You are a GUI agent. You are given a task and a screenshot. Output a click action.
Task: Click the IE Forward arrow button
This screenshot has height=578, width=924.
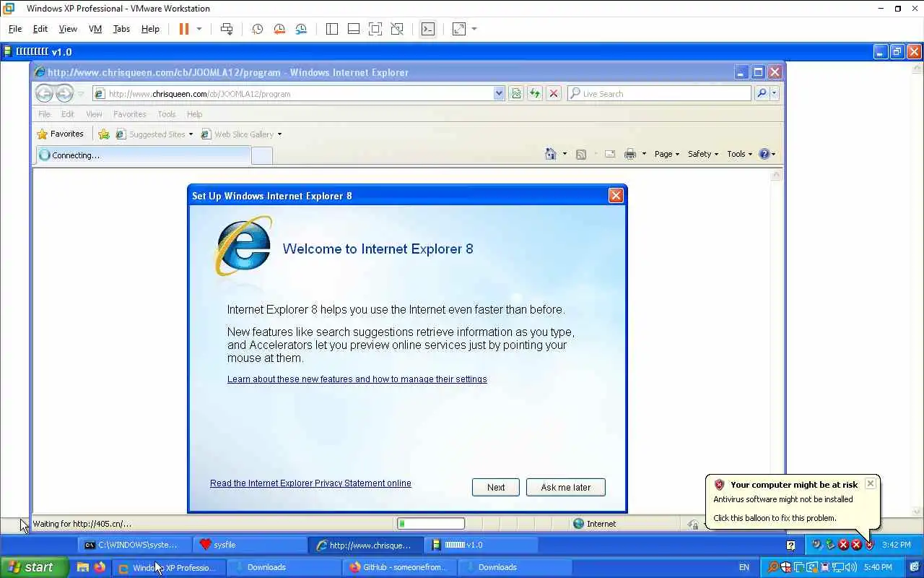(x=64, y=93)
